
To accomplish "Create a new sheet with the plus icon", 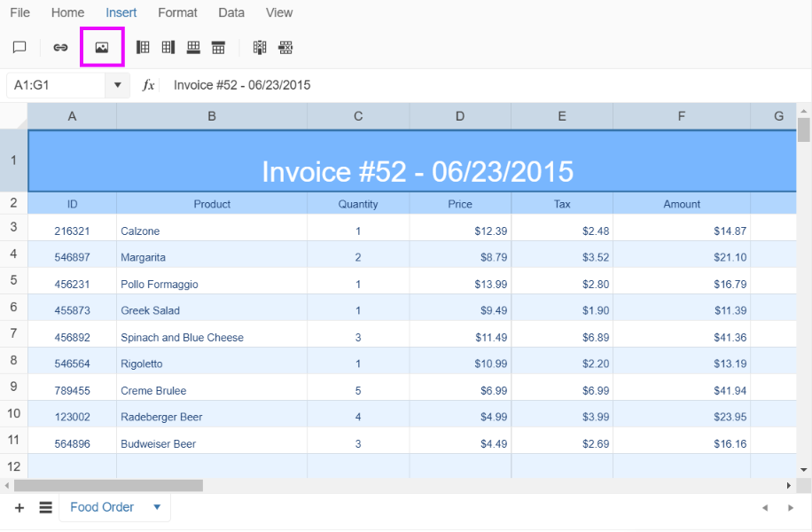I will pyautogui.click(x=19, y=507).
